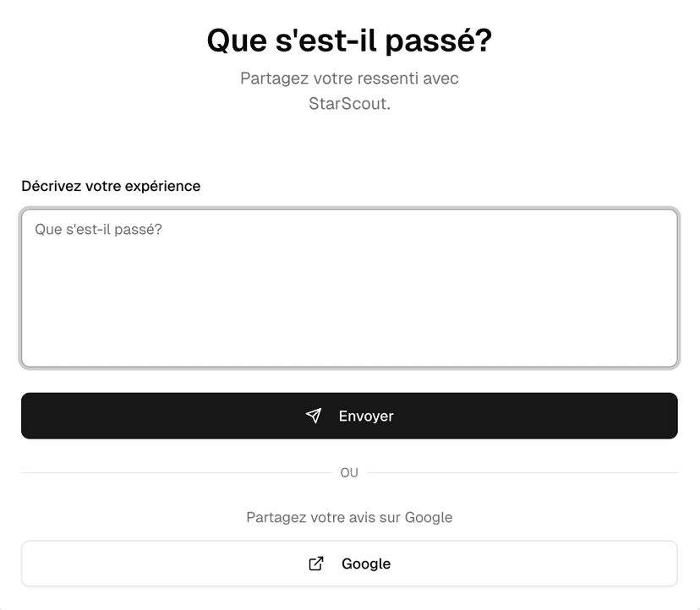Focus the 'Décrivez votre expérience' input box
The height and width of the screenshot is (610, 700).
pos(348,285)
